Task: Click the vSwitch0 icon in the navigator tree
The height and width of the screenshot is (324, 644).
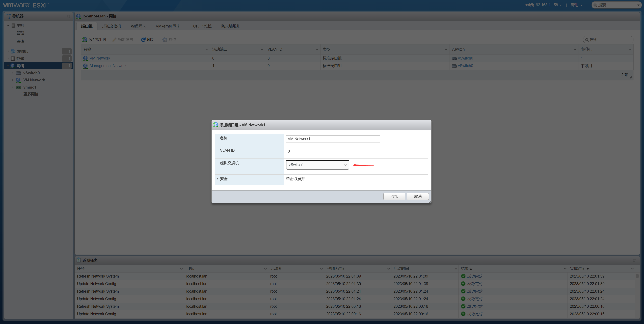Action: [x=18, y=73]
